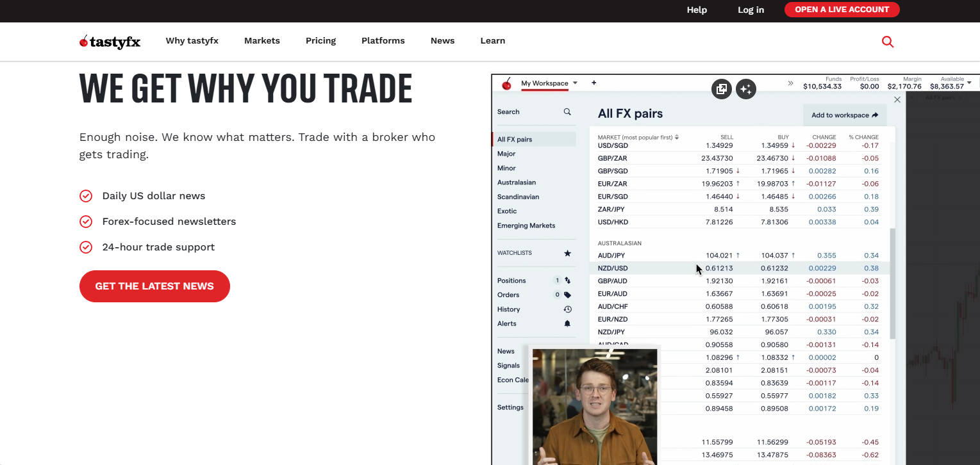
Task: Select Major in the sidebar
Action: (x=506, y=154)
